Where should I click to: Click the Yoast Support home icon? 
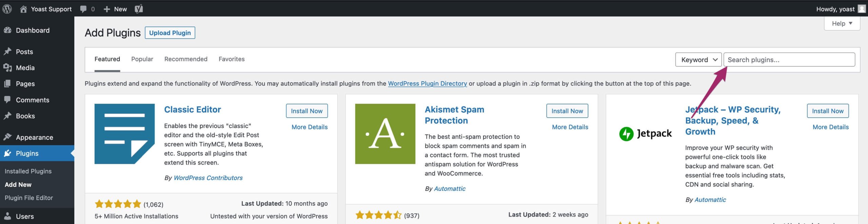[x=23, y=9]
